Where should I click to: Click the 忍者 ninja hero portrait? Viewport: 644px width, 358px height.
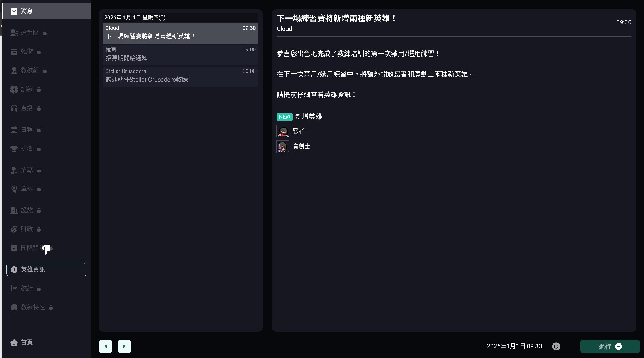point(283,131)
